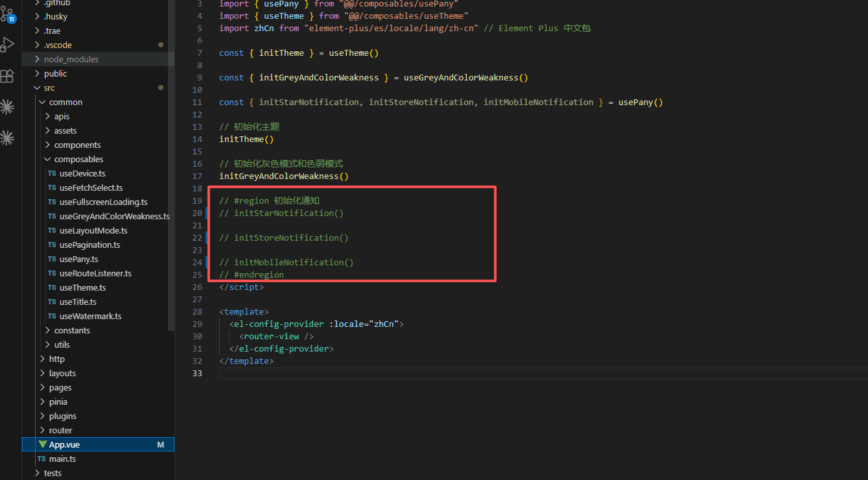Click the commented '// initStarNotification()' line
The image size is (868, 480).
(x=281, y=213)
